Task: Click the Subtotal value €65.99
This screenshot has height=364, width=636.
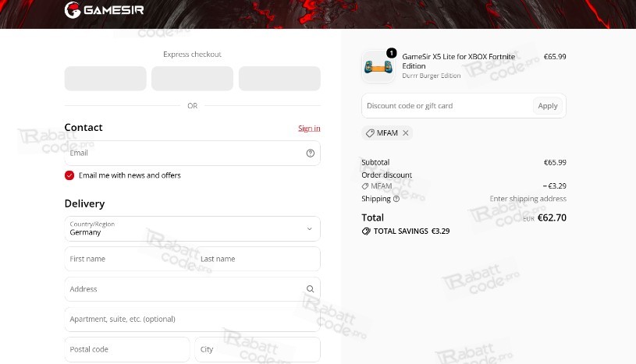Action: tap(555, 163)
